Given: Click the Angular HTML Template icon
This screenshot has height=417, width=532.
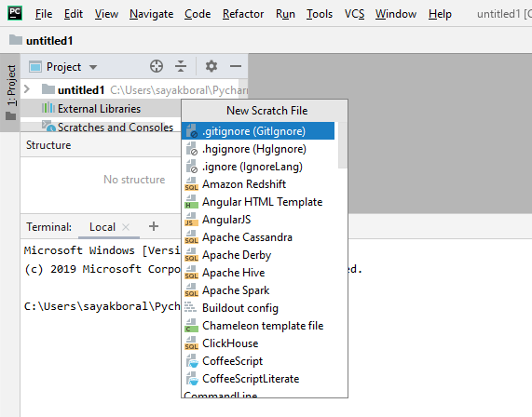Looking at the screenshot, I should click(191, 202).
